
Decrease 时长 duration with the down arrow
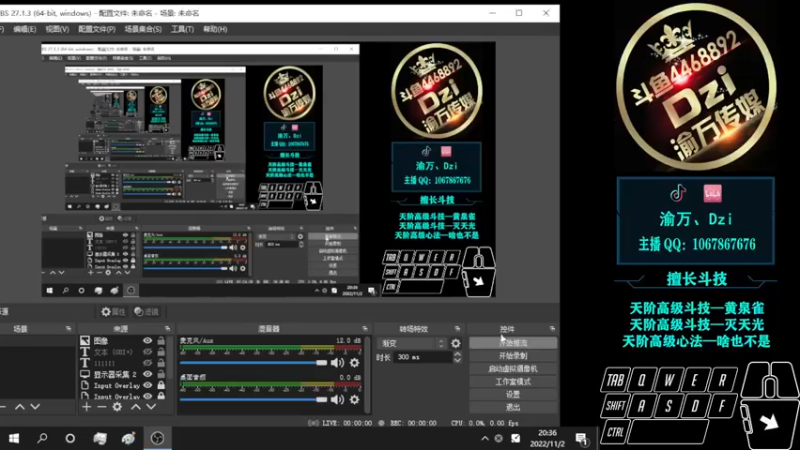pos(457,360)
